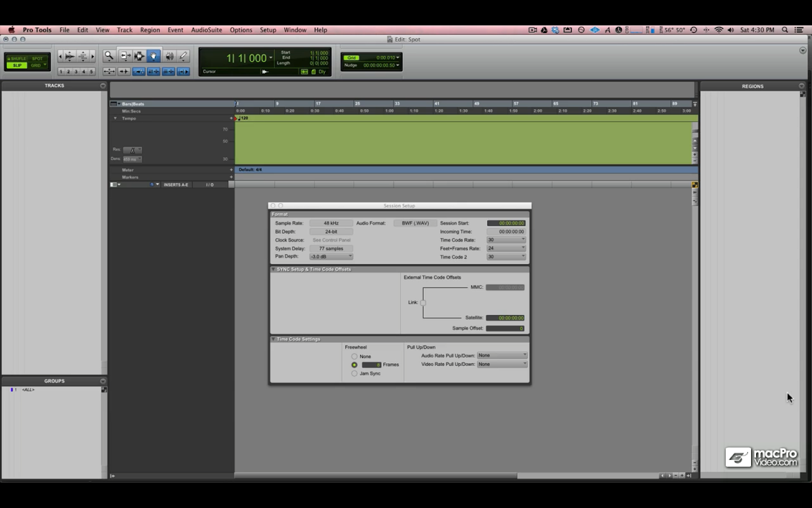
Task: Open the File menu
Action: pyautogui.click(x=65, y=30)
